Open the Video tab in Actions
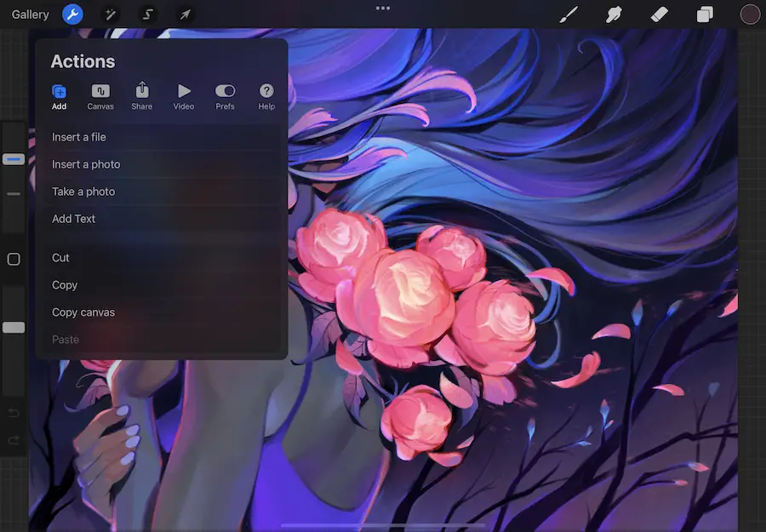The height and width of the screenshot is (532, 766). [184, 97]
